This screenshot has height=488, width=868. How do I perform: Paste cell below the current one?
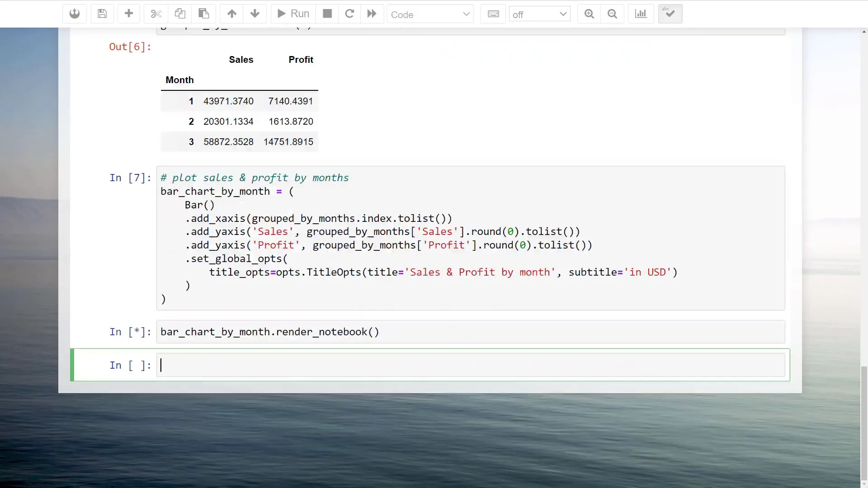(204, 14)
